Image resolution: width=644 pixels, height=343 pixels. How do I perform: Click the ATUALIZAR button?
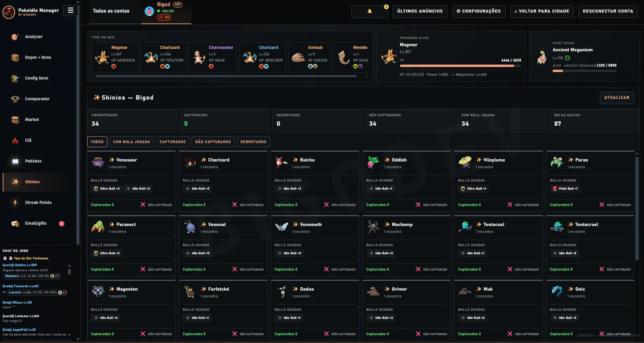point(617,98)
